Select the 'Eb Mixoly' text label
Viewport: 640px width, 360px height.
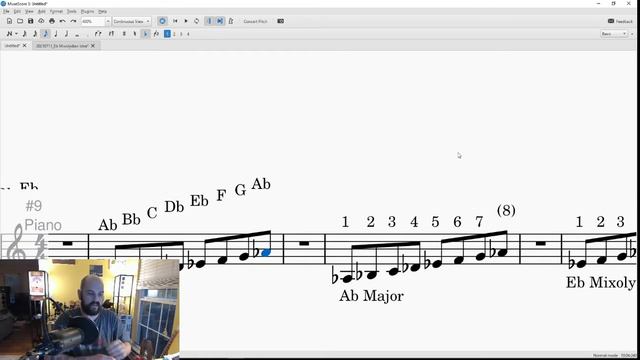(600, 282)
